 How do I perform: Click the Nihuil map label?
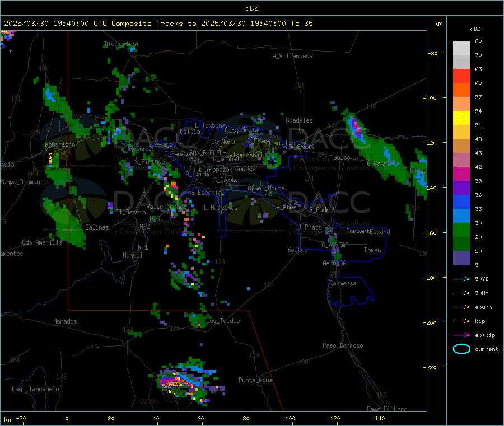pos(133,255)
